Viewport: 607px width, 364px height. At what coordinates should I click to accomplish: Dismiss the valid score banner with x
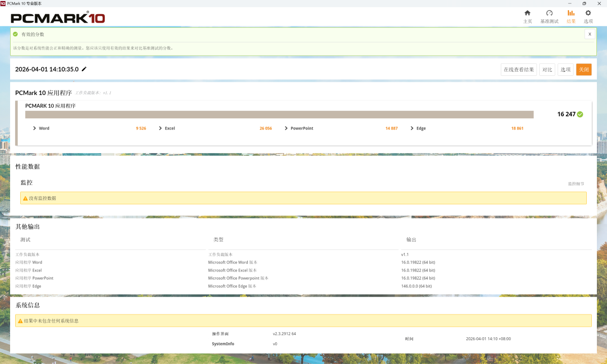tap(590, 34)
